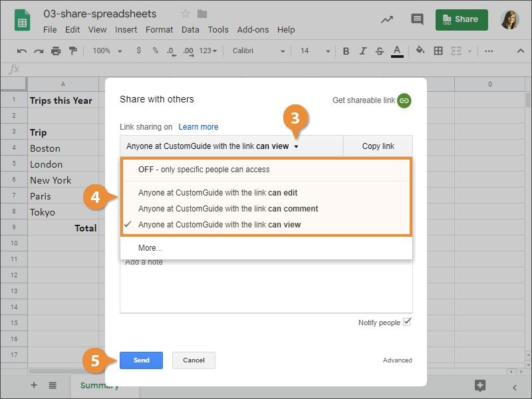Screen dimensions: 532x399
Task: Open the Learn more link
Action: pyautogui.click(x=198, y=127)
